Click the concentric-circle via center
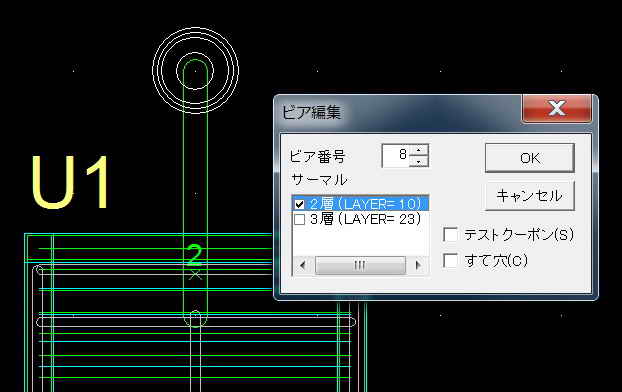The width and height of the screenshot is (622, 392). pyautogui.click(x=195, y=71)
